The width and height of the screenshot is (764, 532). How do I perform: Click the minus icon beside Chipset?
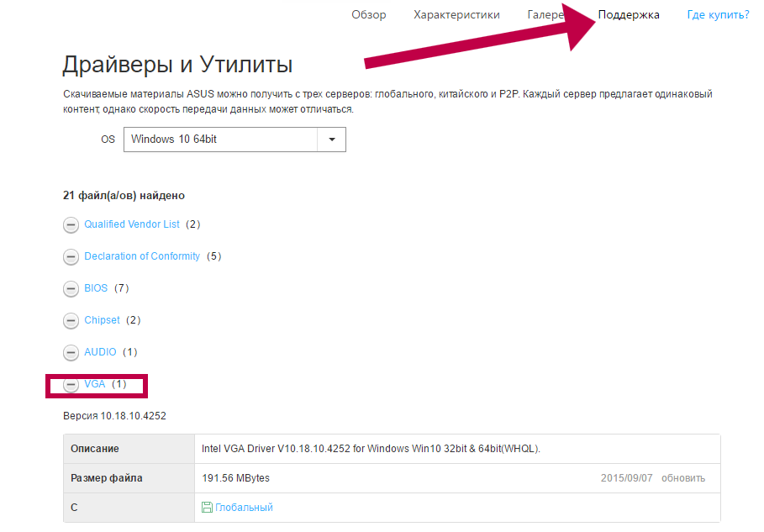point(71,321)
